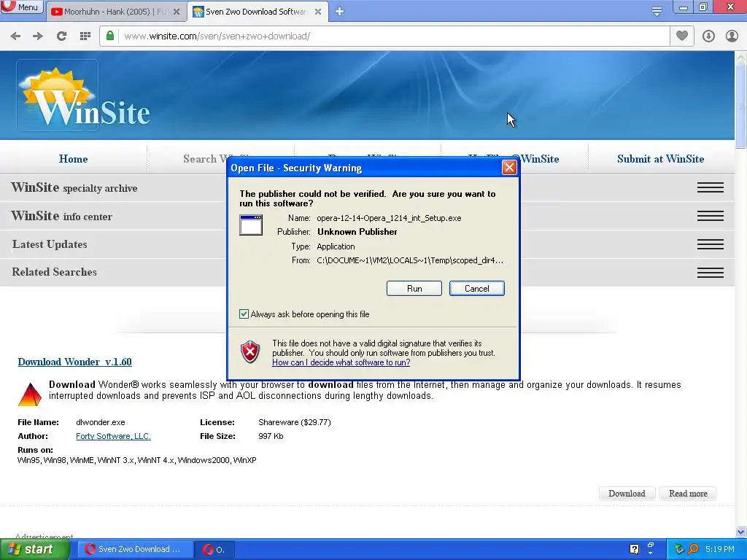Open the user account icon

732,36
